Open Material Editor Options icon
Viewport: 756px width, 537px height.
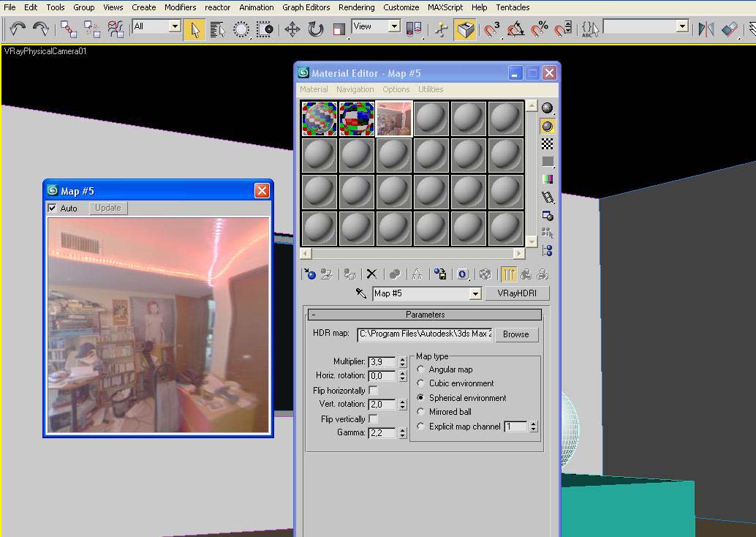click(x=547, y=215)
